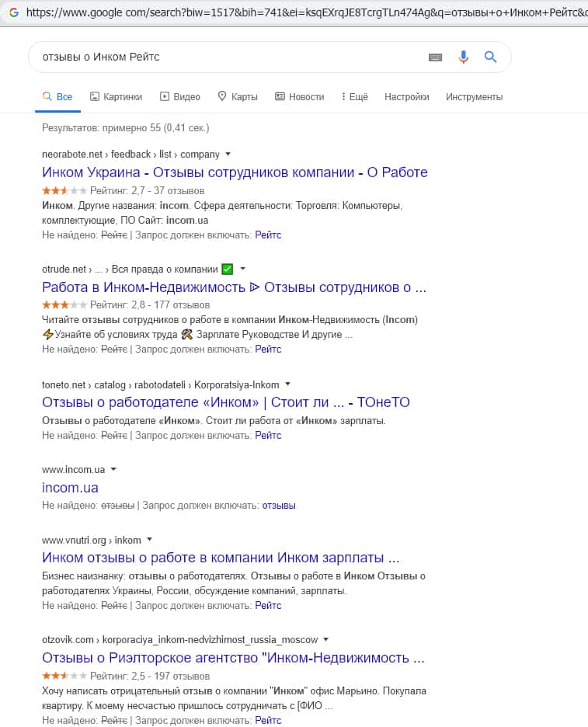Expand dropdown arrow next to otrude.net breadcrumb
This screenshot has height=727, width=588.
242,269
